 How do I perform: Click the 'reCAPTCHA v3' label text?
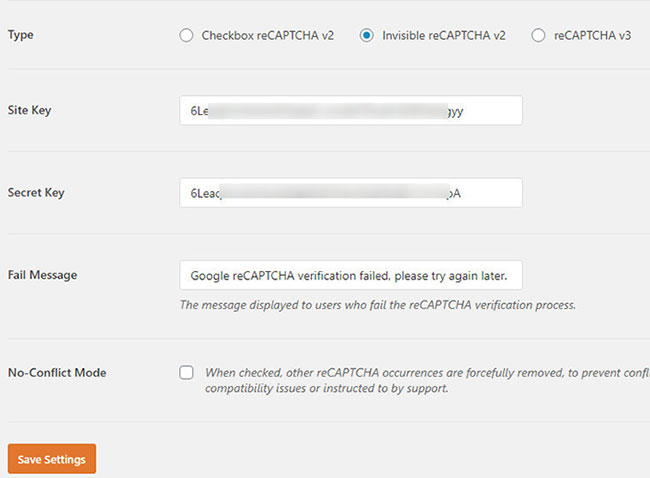[x=592, y=35]
